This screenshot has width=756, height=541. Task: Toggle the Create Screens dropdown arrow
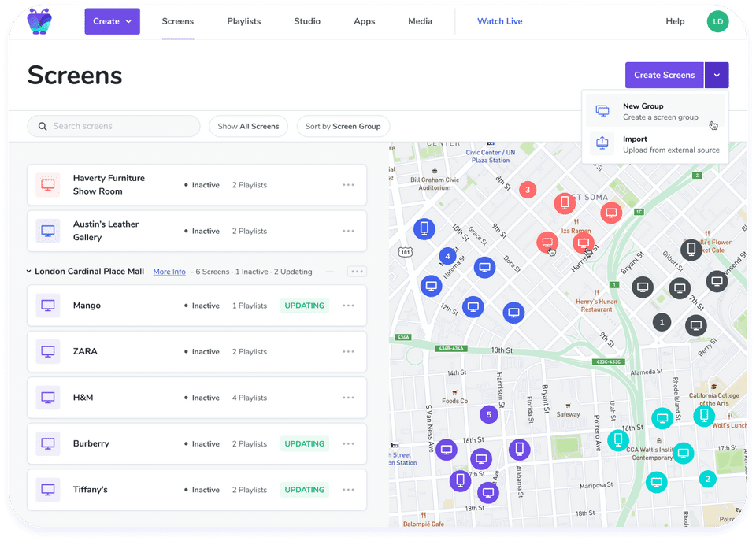click(717, 76)
